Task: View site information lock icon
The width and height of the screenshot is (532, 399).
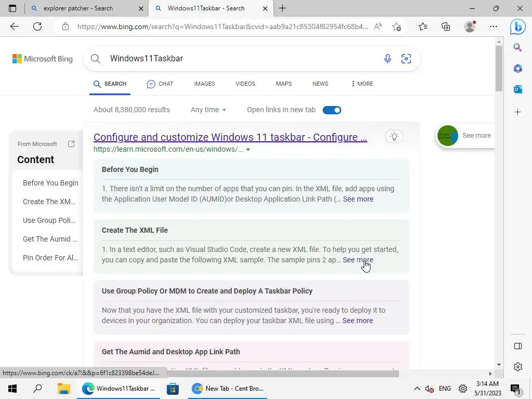Action: (x=65, y=26)
